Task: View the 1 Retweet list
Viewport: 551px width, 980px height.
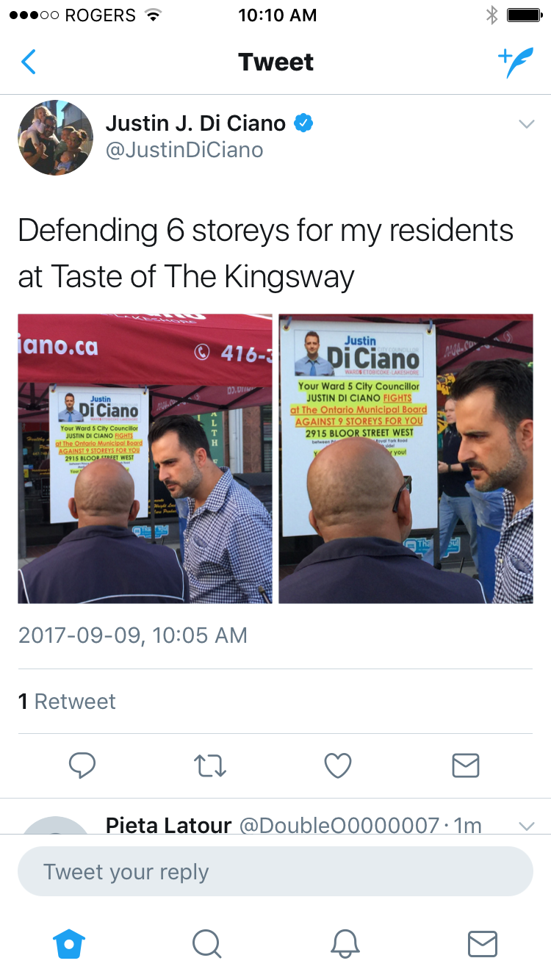Action: (x=67, y=701)
